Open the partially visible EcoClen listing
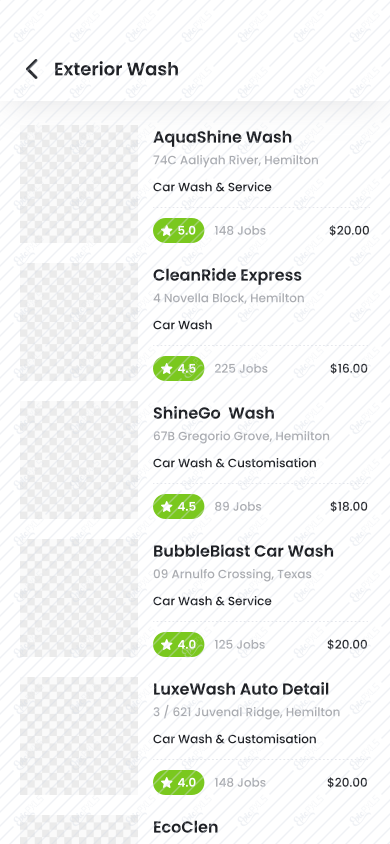The height and width of the screenshot is (844, 390). click(186, 827)
